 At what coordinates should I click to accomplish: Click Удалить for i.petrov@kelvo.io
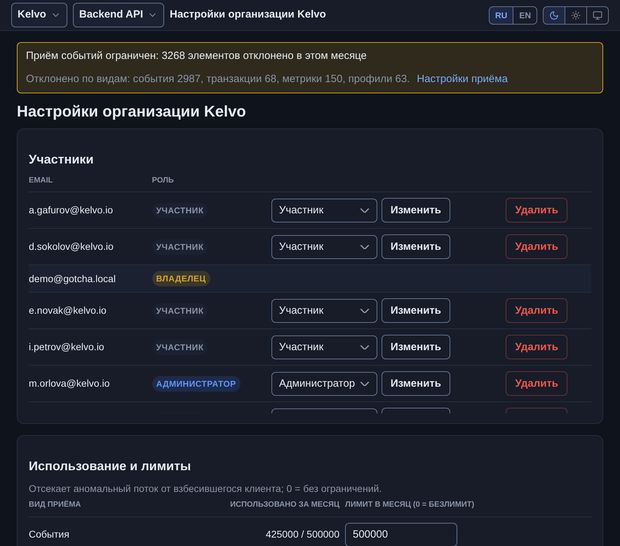point(536,347)
